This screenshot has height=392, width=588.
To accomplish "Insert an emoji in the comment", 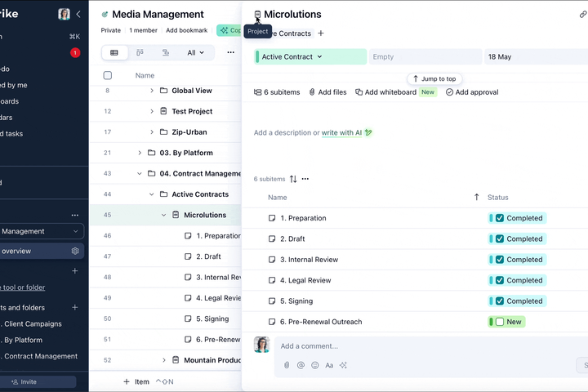I will click(315, 365).
